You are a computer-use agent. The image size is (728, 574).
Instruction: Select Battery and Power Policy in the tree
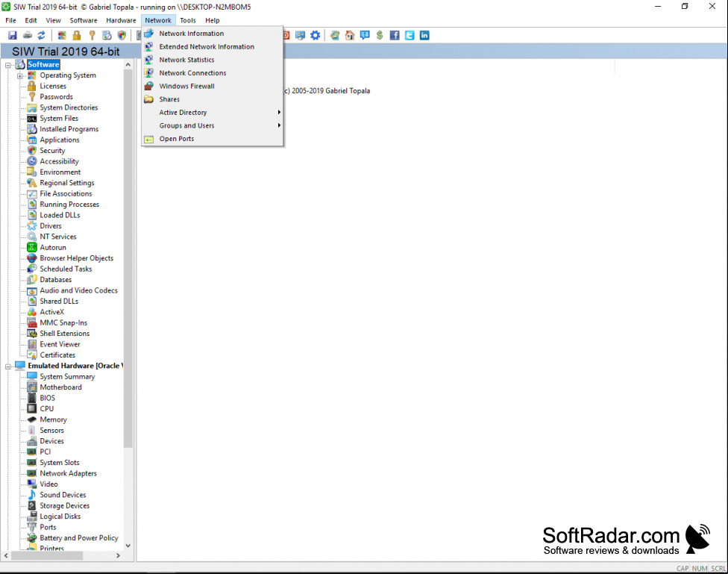tap(79, 537)
